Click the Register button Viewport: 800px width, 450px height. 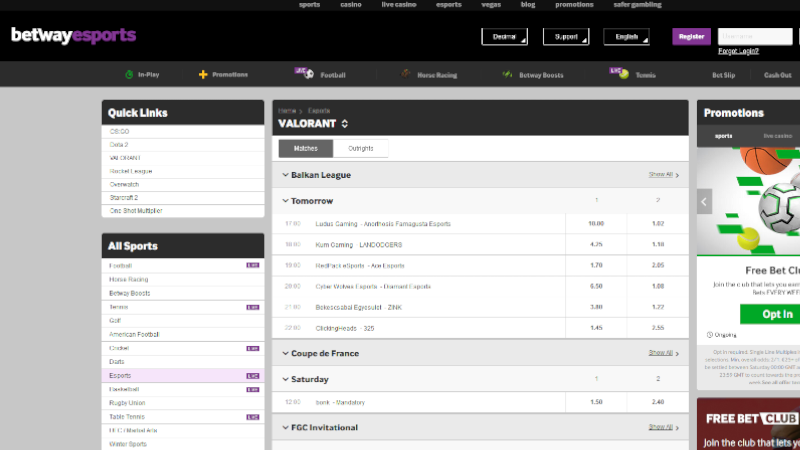point(691,37)
